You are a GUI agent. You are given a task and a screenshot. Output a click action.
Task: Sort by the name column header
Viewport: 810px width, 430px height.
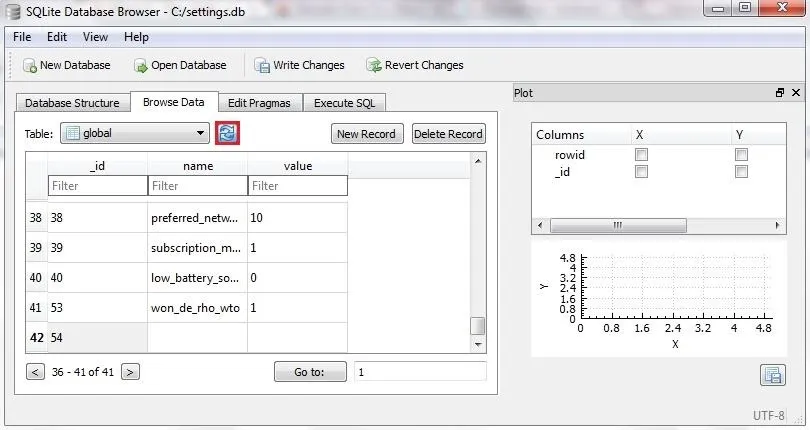(197, 165)
